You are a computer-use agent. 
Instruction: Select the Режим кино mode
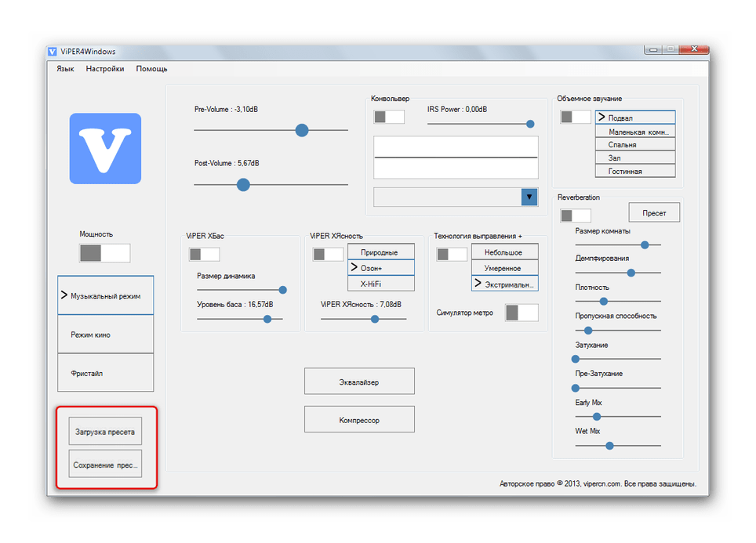(105, 335)
